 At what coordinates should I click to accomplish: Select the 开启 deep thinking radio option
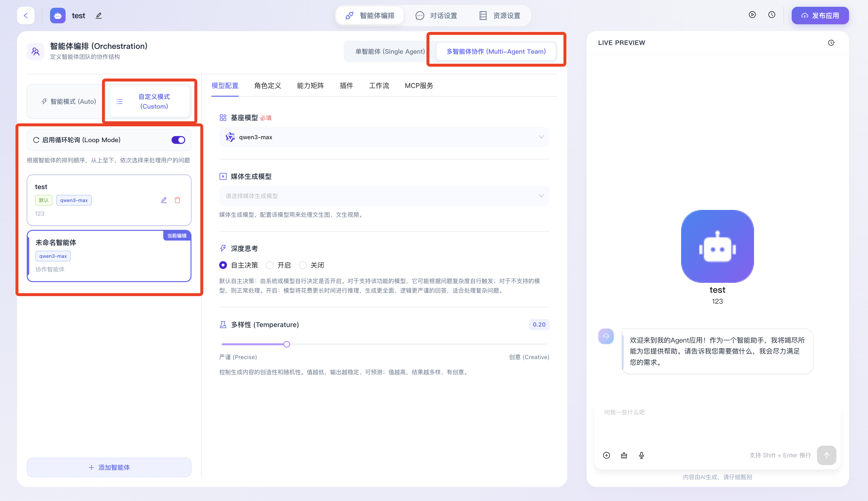[270, 265]
